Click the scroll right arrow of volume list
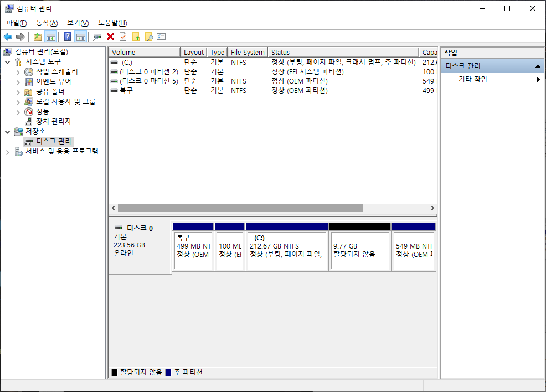This screenshot has width=546, height=392. (x=433, y=208)
